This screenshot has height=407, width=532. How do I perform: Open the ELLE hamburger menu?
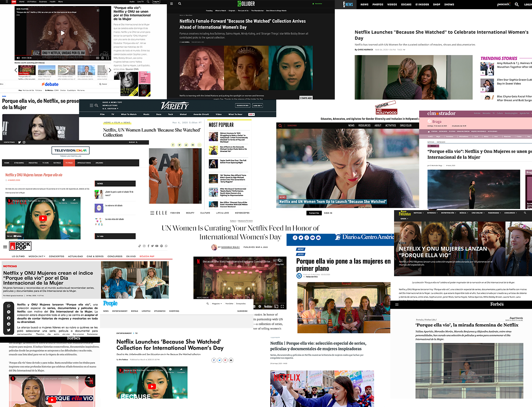point(152,213)
